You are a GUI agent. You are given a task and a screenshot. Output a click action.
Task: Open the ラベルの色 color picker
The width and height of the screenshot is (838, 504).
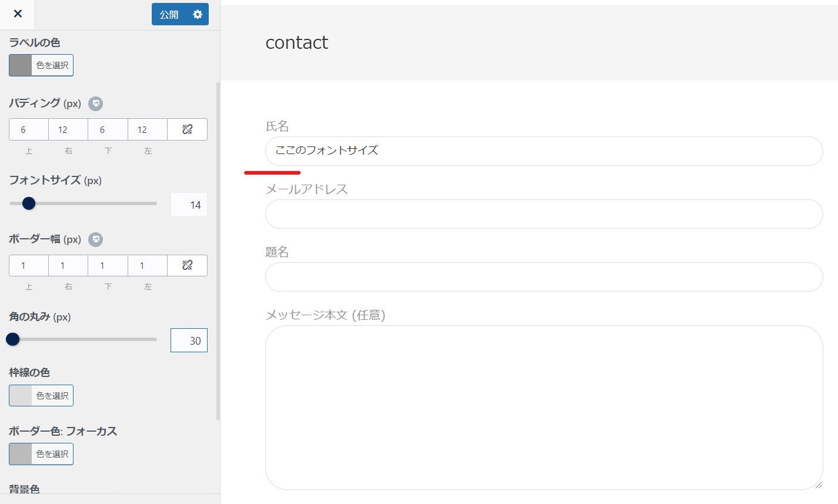[x=41, y=65]
